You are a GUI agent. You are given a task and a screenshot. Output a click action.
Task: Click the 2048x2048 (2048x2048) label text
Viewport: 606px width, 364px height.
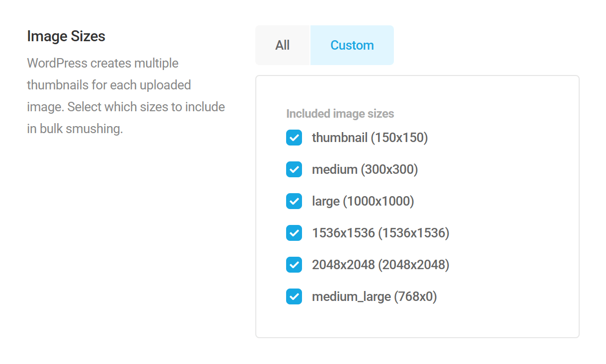pos(380,265)
